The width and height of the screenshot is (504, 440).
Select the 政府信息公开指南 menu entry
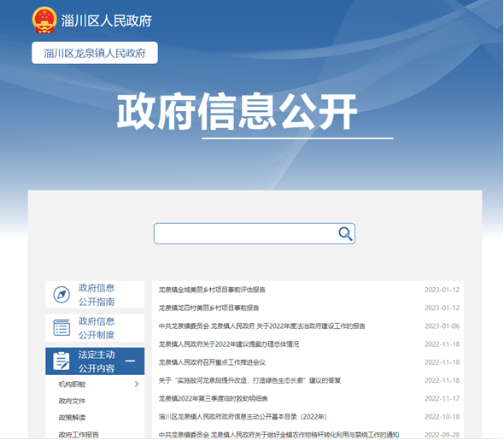95,295
